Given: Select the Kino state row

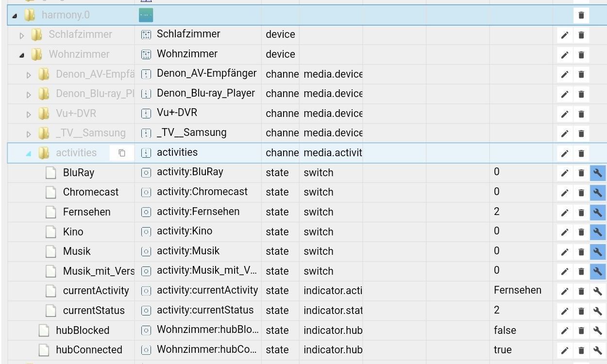Looking at the screenshot, I should click(73, 232).
